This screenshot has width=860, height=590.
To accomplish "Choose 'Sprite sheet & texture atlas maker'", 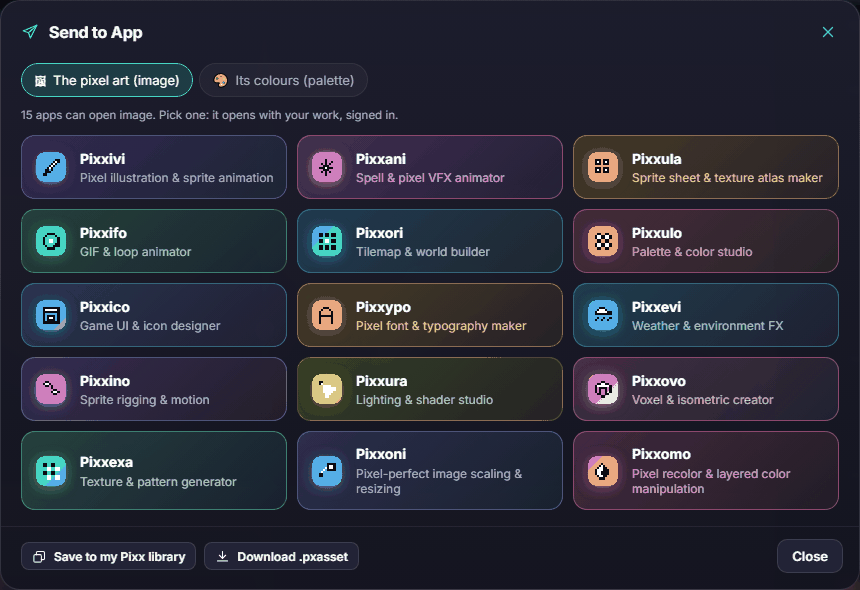I will tap(727, 178).
